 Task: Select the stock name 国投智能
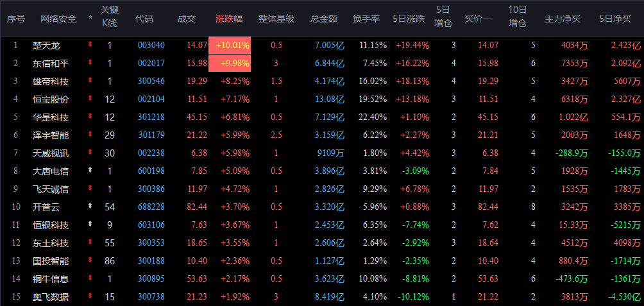(51, 261)
